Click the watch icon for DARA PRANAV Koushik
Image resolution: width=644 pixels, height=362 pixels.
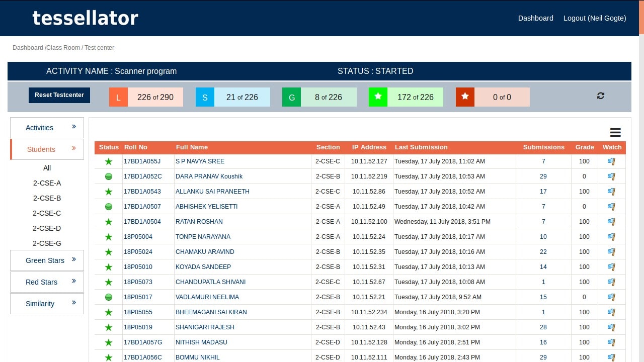[x=611, y=176]
